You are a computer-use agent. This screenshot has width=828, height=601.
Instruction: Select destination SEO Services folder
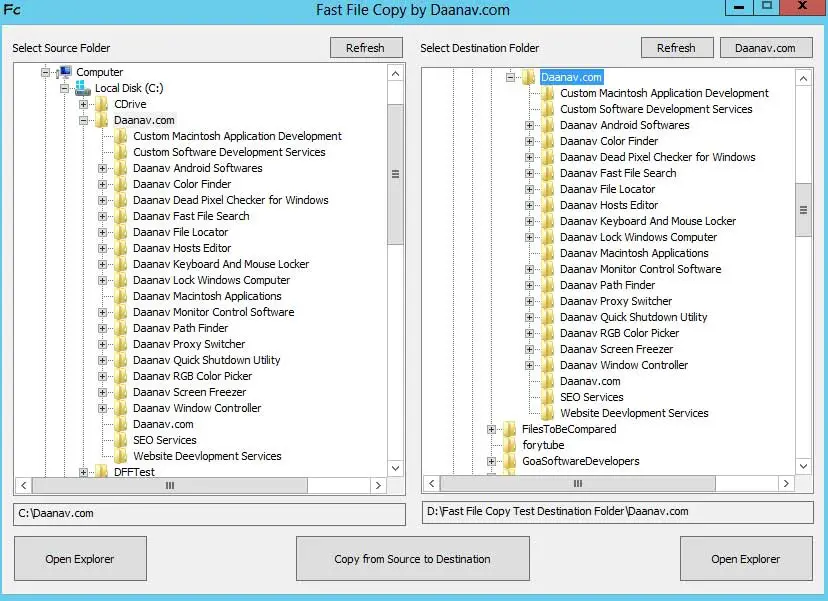pos(591,397)
